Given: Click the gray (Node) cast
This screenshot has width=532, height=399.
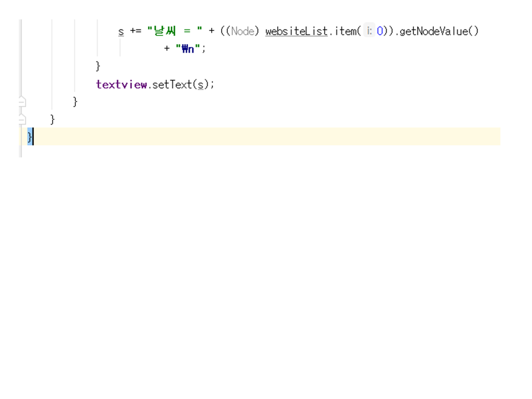Looking at the screenshot, I should pos(242,31).
